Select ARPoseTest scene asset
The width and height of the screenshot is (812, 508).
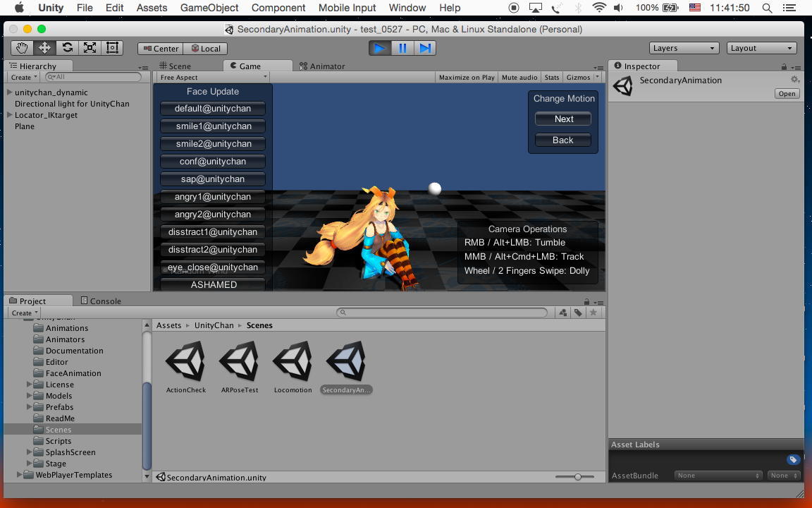point(239,366)
